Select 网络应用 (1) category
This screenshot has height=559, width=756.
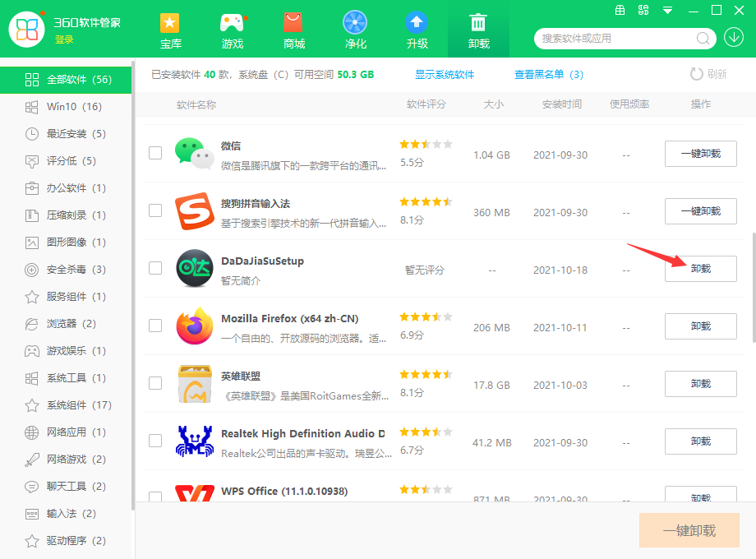pyautogui.click(x=66, y=432)
